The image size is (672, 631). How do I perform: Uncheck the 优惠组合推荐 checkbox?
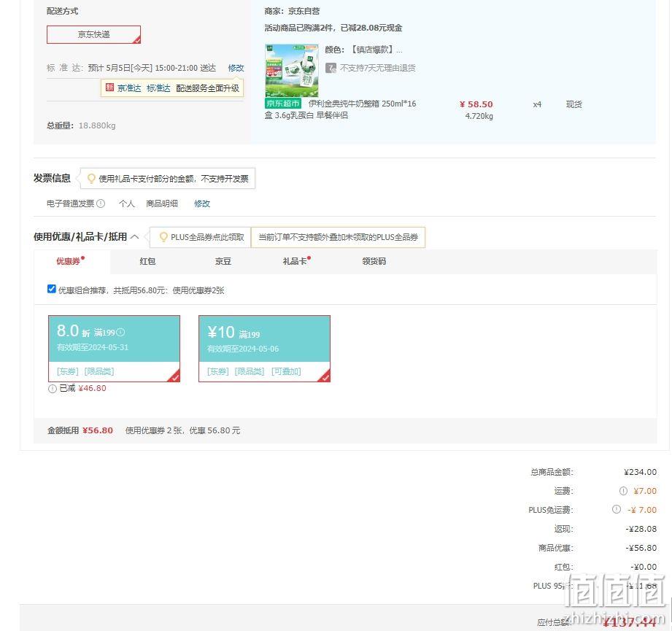pyautogui.click(x=51, y=289)
